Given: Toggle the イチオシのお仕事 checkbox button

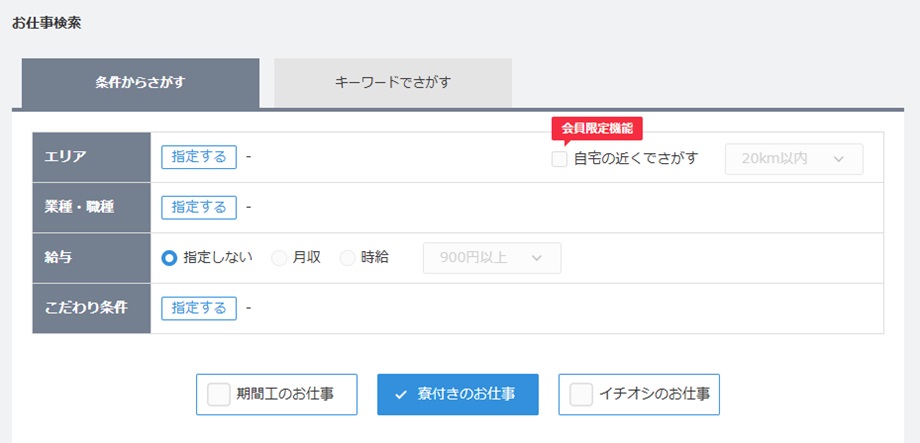Looking at the screenshot, I should 639,394.
